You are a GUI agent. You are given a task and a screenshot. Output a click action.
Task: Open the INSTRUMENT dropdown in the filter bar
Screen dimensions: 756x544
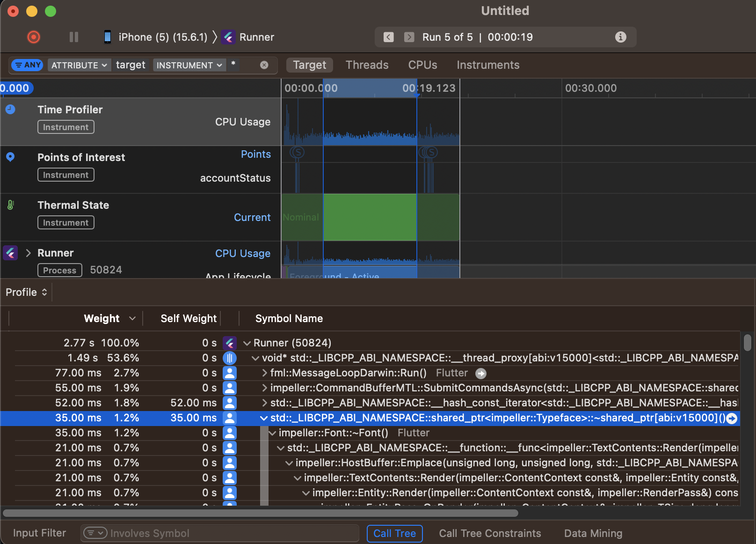pyautogui.click(x=189, y=65)
